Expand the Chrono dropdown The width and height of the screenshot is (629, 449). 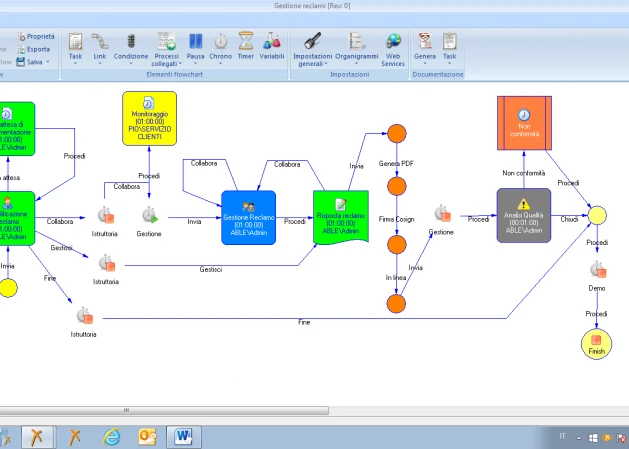click(221, 63)
